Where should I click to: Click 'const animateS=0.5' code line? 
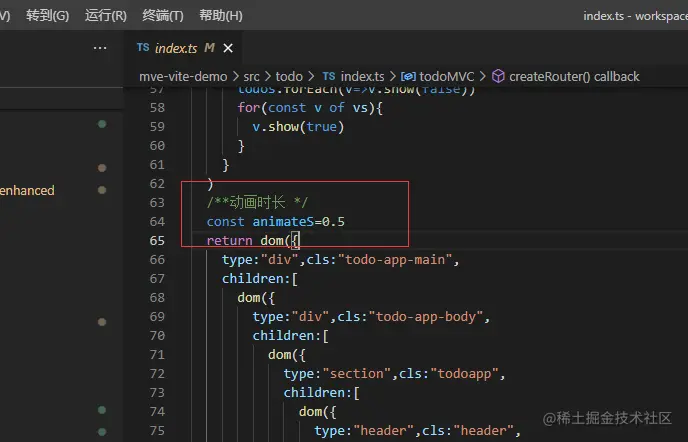pos(276,222)
